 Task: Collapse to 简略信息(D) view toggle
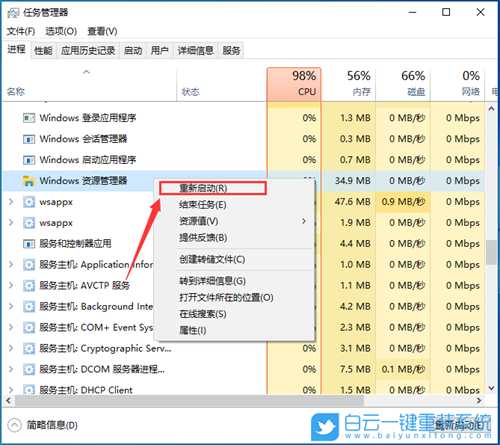click(x=43, y=425)
